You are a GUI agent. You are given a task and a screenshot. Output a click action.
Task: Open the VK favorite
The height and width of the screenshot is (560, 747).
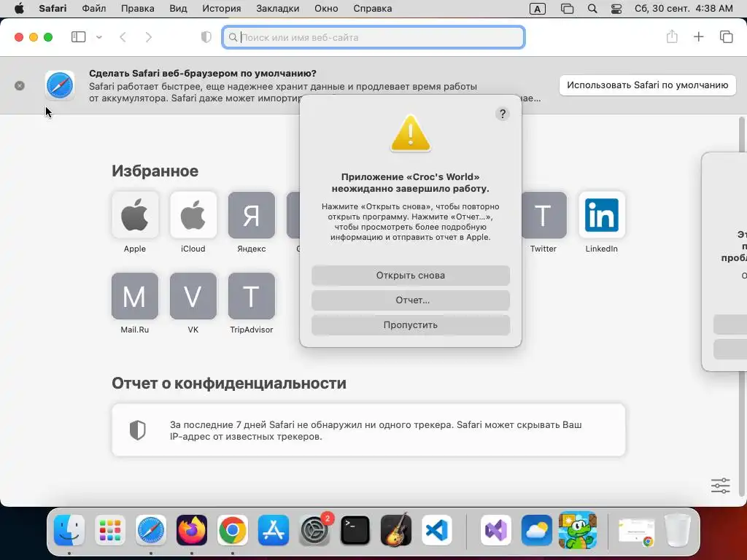click(193, 296)
